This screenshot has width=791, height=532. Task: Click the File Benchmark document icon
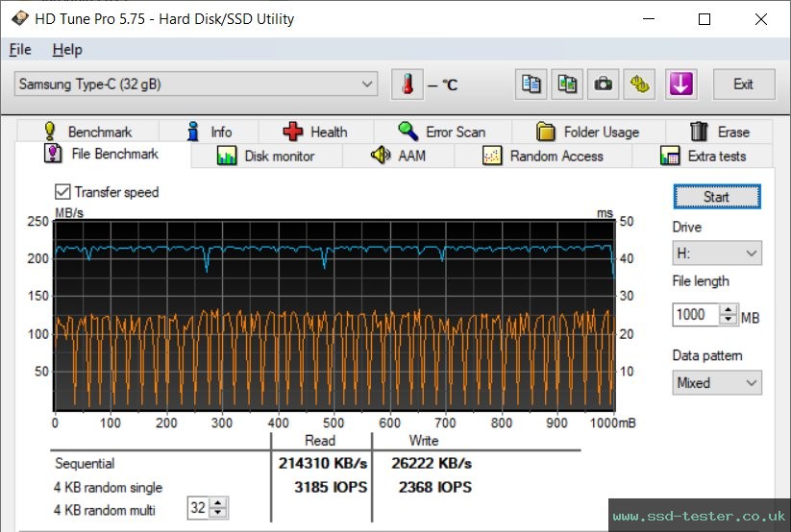pyautogui.click(x=53, y=154)
